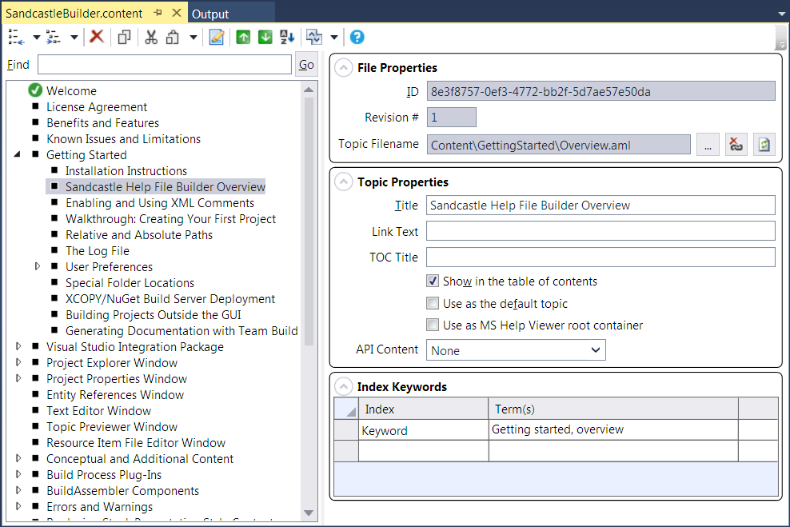
Task: Click the add child topic icon
Action: point(53,37)
